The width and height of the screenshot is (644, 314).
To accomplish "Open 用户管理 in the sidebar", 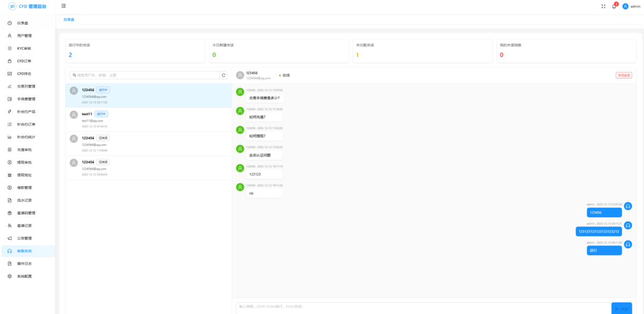I will [24, 36].
